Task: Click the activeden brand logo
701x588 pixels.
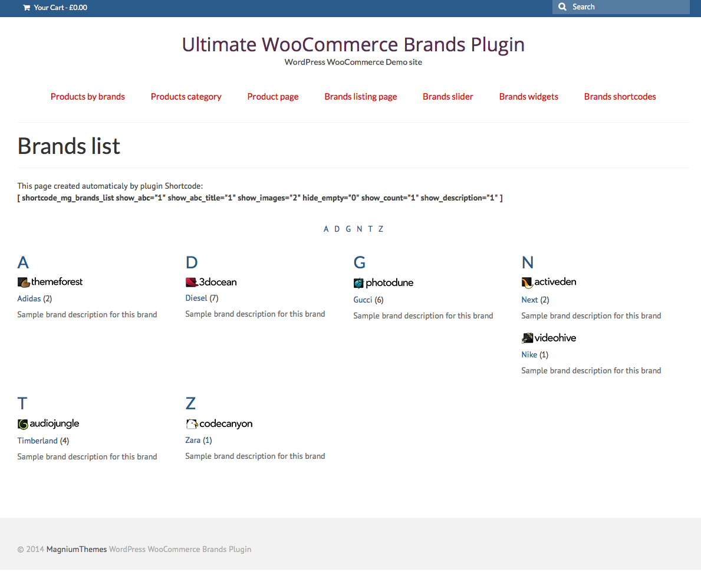Action: tap(549, 282)
